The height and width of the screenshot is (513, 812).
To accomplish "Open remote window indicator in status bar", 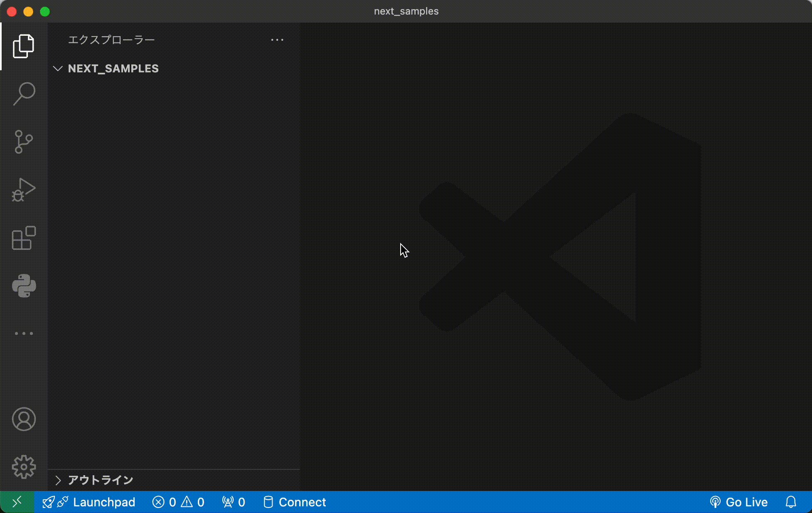I will pyautogui.click(x=17, y=502).
